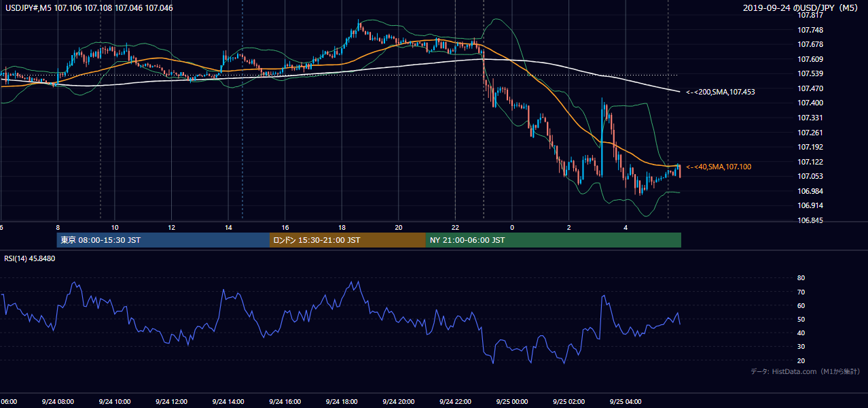Click price axis label 107.192
The height and width of the screenshot is (408, 868).
tap(811, 147)
